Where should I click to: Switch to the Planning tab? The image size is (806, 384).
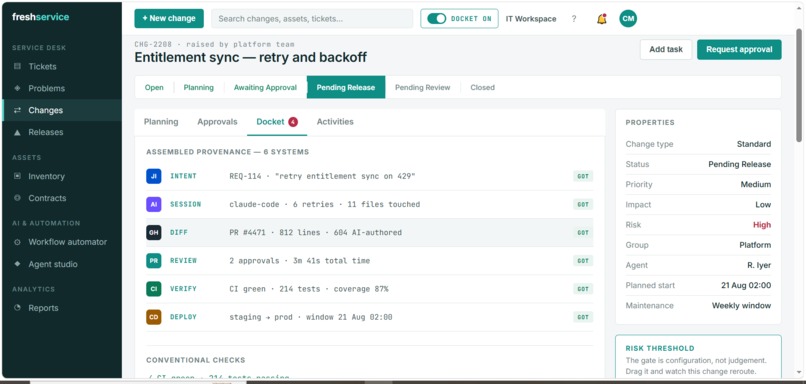(x=161, y=122)
